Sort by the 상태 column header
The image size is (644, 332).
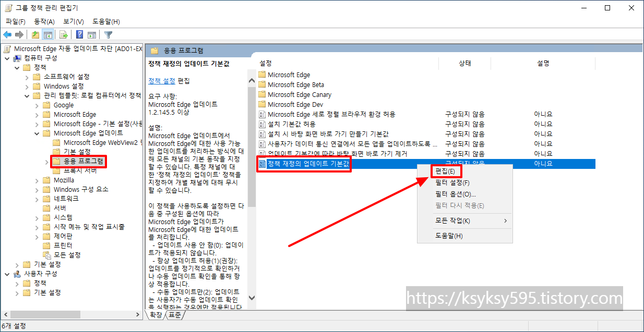[x=464, y=64]
